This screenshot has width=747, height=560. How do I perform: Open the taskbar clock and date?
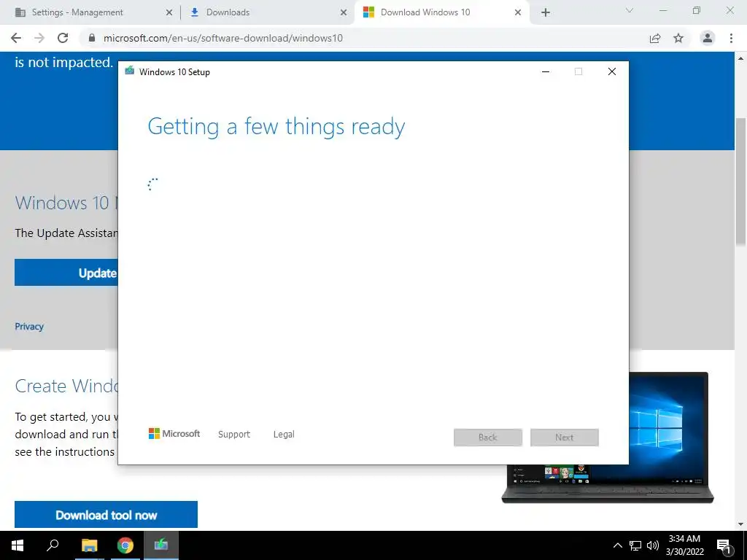(x=684, y=545)
